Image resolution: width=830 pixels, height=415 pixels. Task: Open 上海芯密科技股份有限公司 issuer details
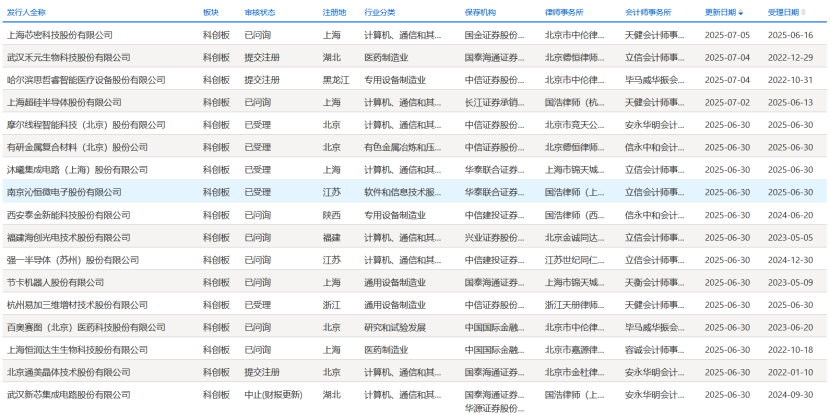[63, 34]
